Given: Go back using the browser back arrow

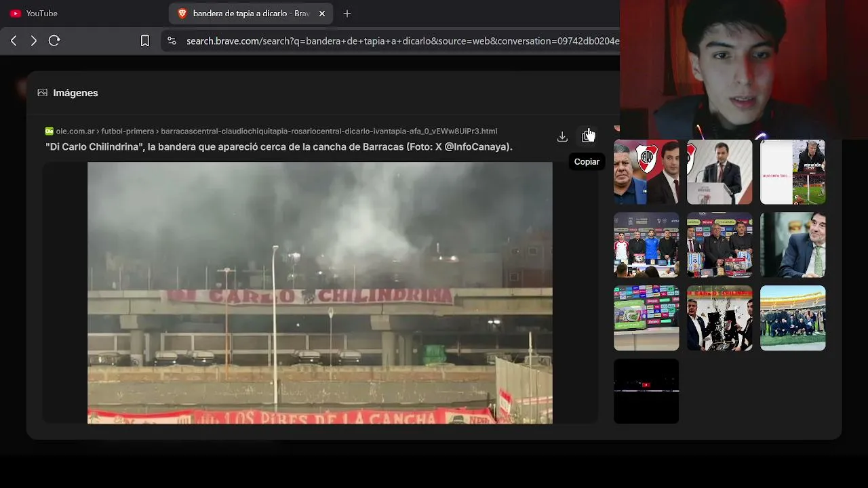Looking at the screenshot, I should point(14,41).
